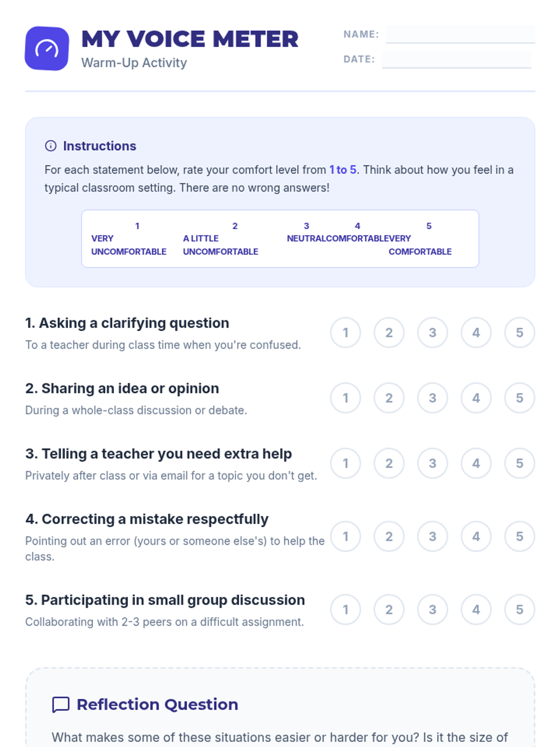
Task: Click the speedometer logo icon
Action: [x=47, y=49]
